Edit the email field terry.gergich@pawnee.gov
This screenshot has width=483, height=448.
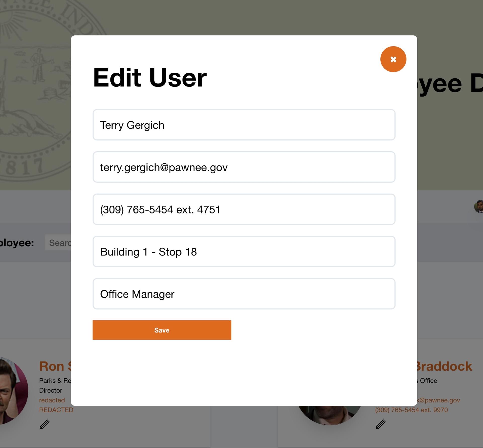[x=244, y=167]
